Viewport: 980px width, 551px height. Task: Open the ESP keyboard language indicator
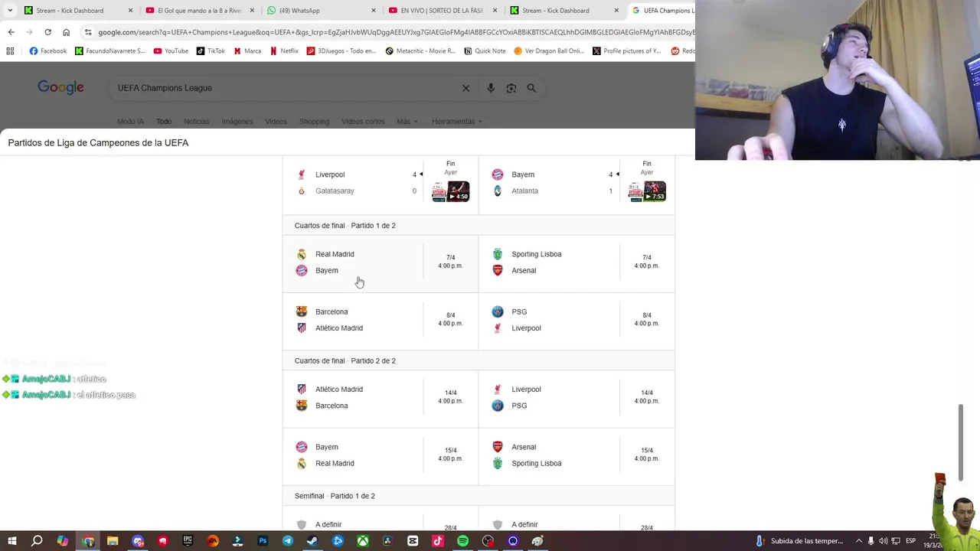point(910,541)
